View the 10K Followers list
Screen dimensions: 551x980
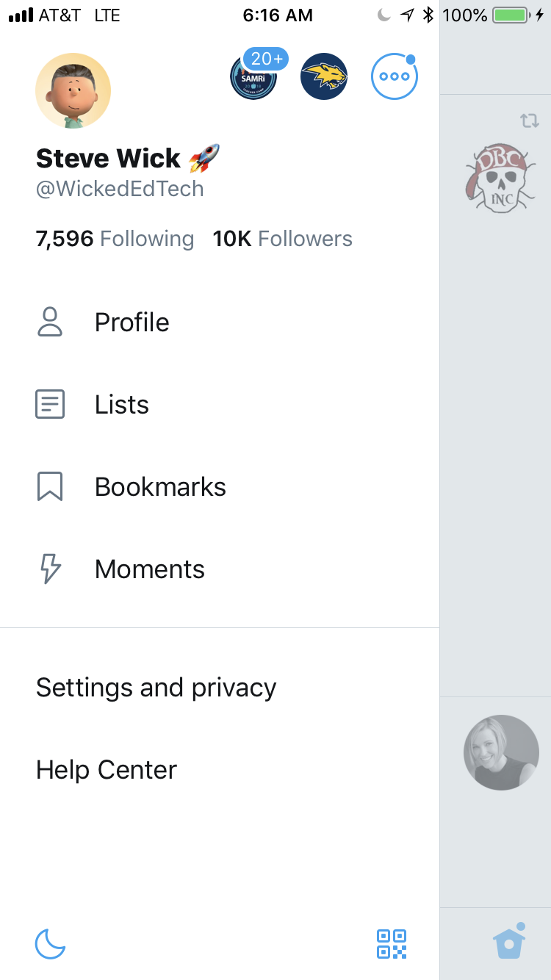282,239
